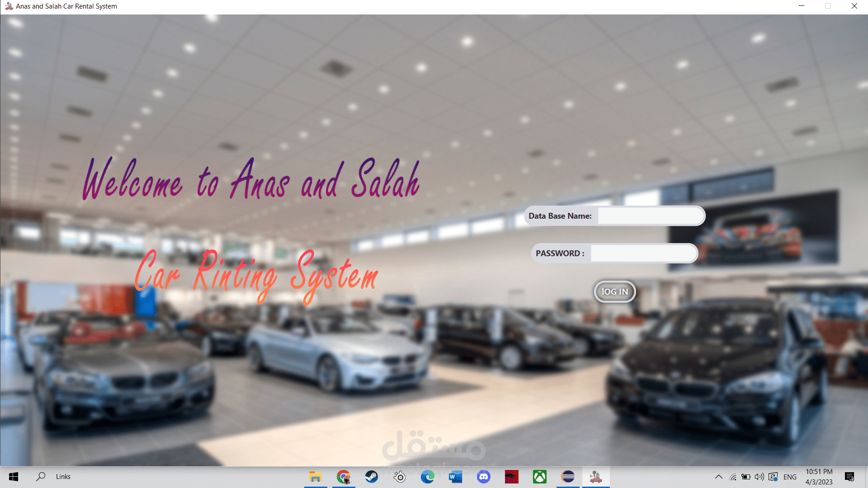
Task: Switch to Eclipse IDE in the taskbar
Action: pos(568,477)
